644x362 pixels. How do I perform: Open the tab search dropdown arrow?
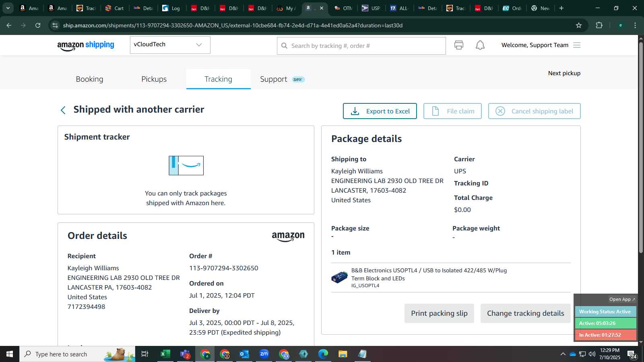tap(8, 8)
